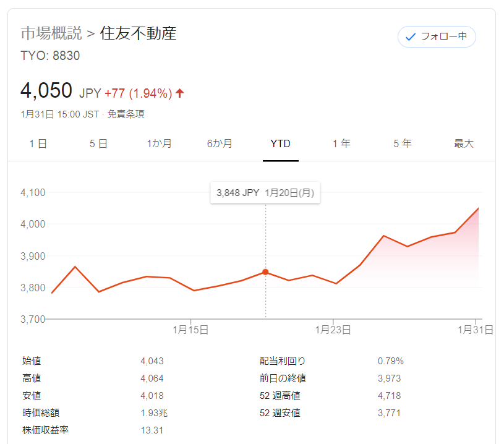Click the 時価総額 label

pos(41,413)
